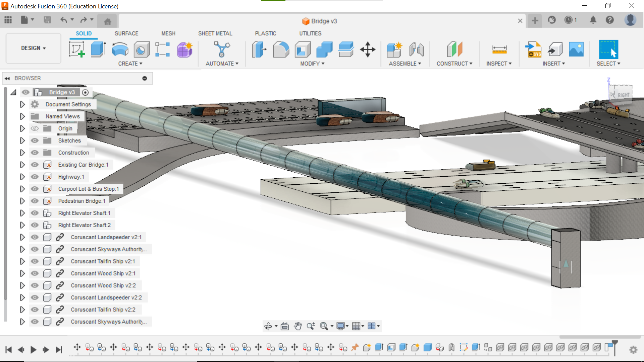The width and height of the screenshot is (644, 362).
Task: Click the Fillet tool in Modify
Action: tap(281, 50)
